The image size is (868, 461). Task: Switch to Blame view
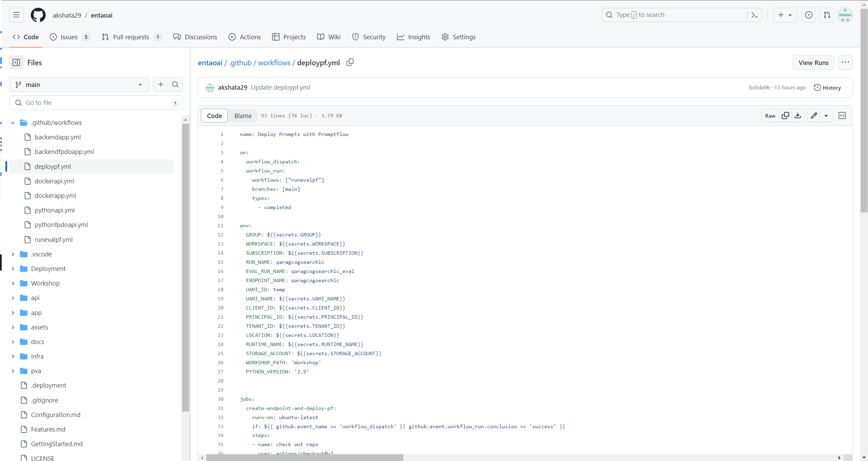click(x=243, y=116)
